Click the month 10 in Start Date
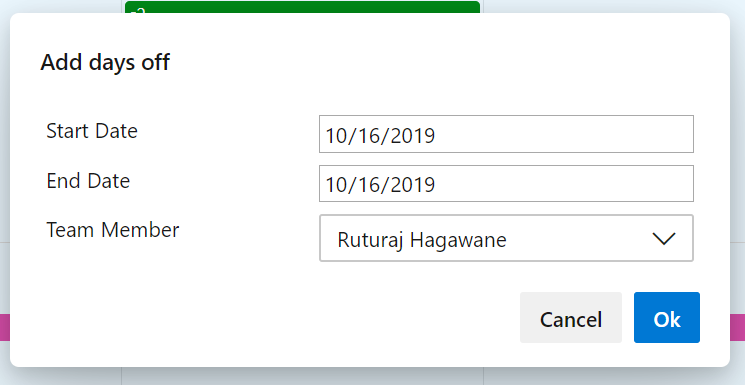This screenshot has height=385, width=745. click(x=336, y=135)
